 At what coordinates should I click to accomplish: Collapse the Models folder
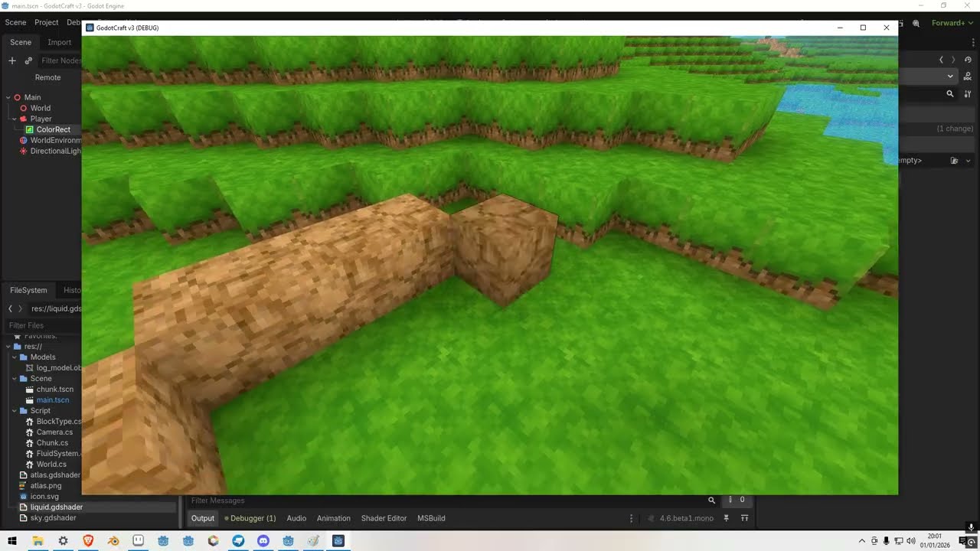(14, 357)
